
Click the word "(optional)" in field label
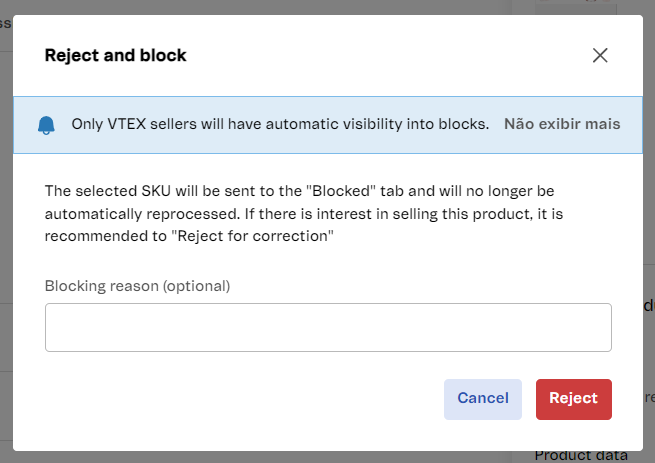coord(196,286)
